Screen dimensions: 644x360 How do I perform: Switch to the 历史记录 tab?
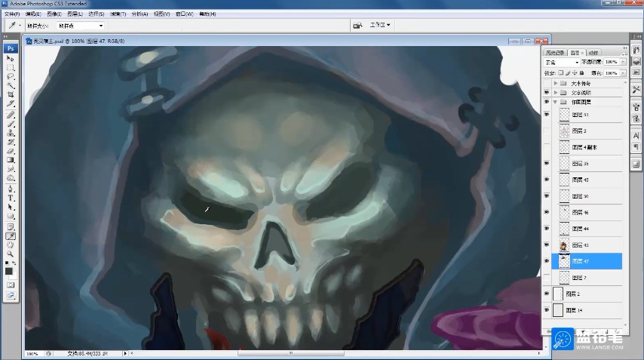555,53
